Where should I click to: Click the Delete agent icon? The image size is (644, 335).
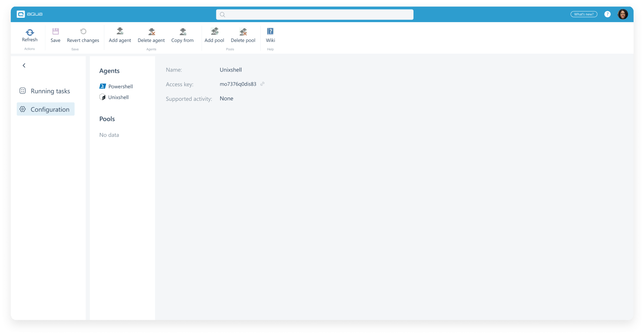point(151,32)
